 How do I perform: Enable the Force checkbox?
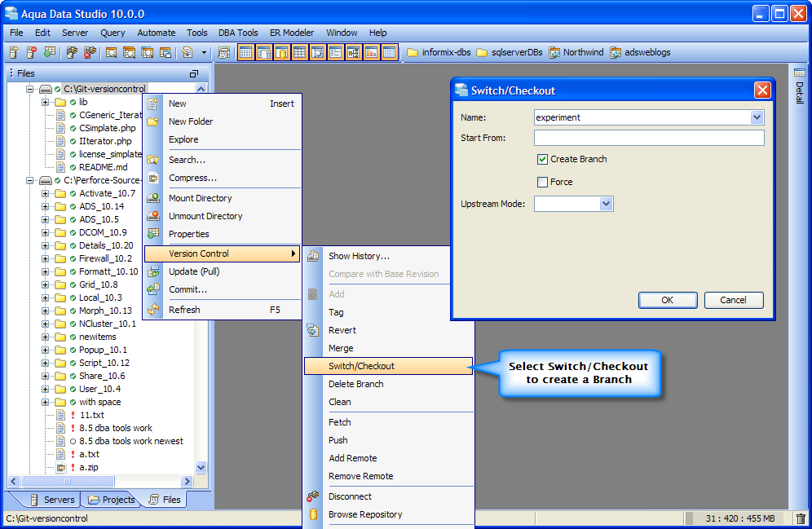click(542, 183)
